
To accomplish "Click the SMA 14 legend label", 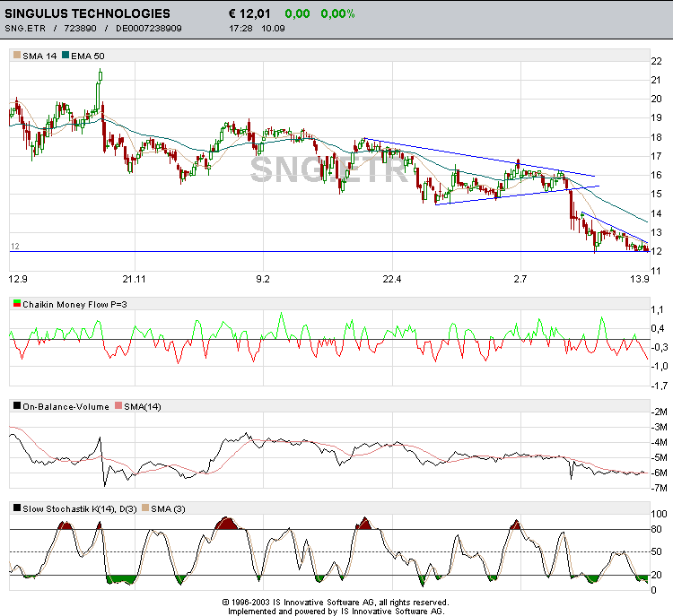I will [39, 56].
